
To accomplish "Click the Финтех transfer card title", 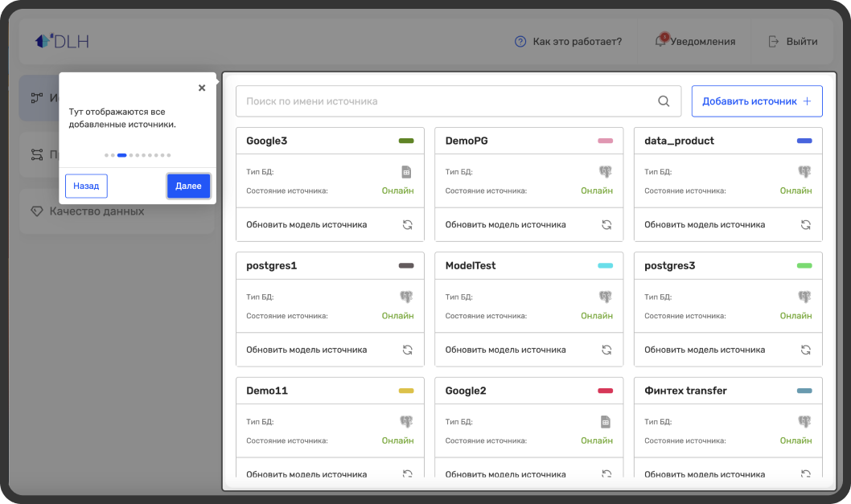I will point(685,391).
